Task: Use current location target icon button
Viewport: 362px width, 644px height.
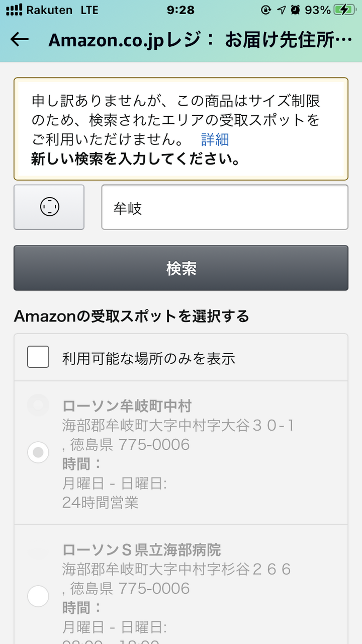Action: 49,207
